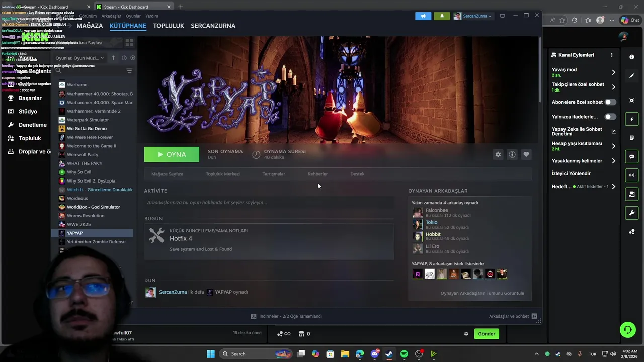Open YAPYAP game settings gear icon
Image resolution: width=644 pixels, height=362 pixels.
coord(498,154)
